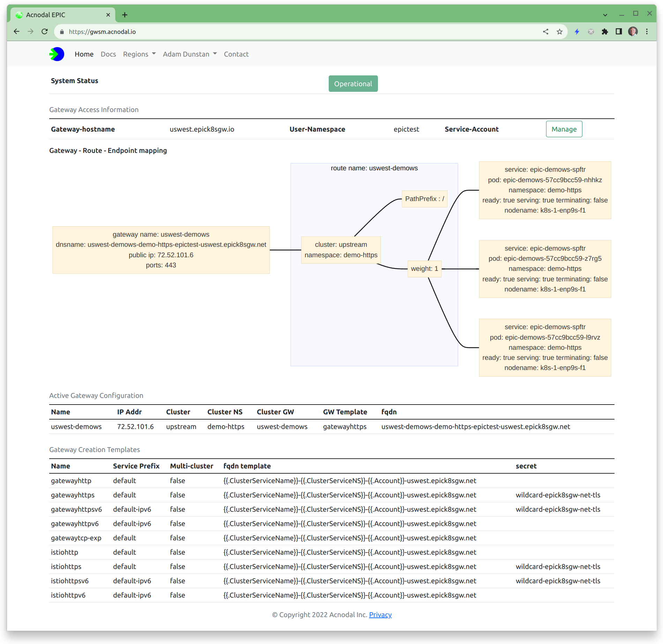Open the Chrome three-dot menu
Image resolution: width=663 pixels, height=644 pixels.
647,32
